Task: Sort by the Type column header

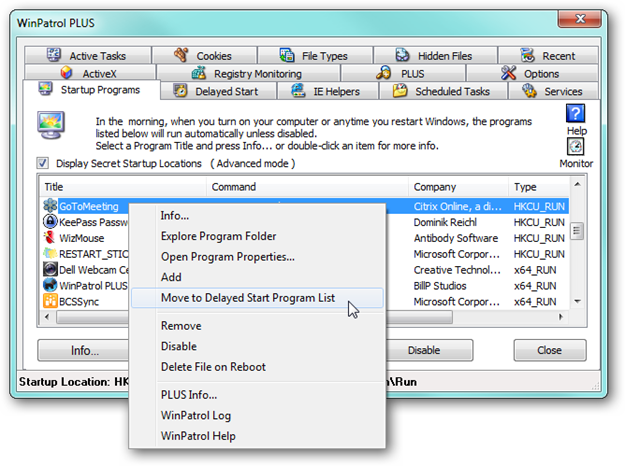Action: (x=539, y=187)
